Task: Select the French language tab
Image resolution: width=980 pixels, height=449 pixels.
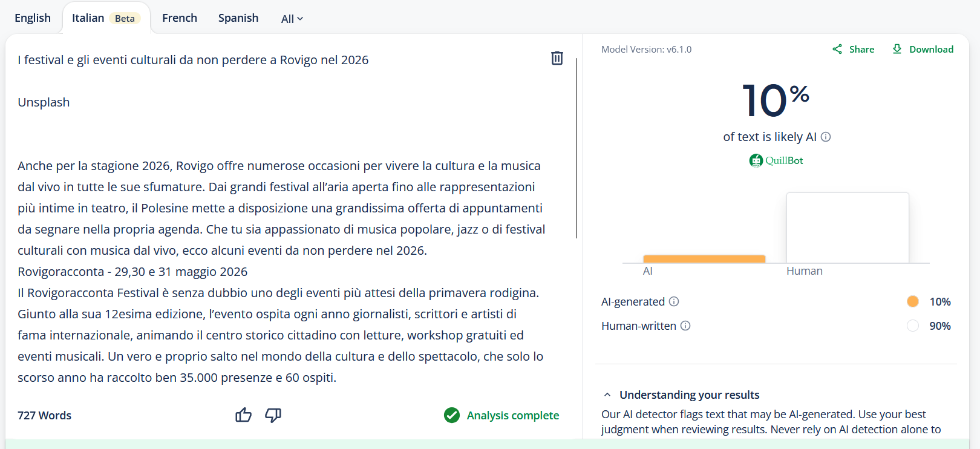Action: point(180,18)
